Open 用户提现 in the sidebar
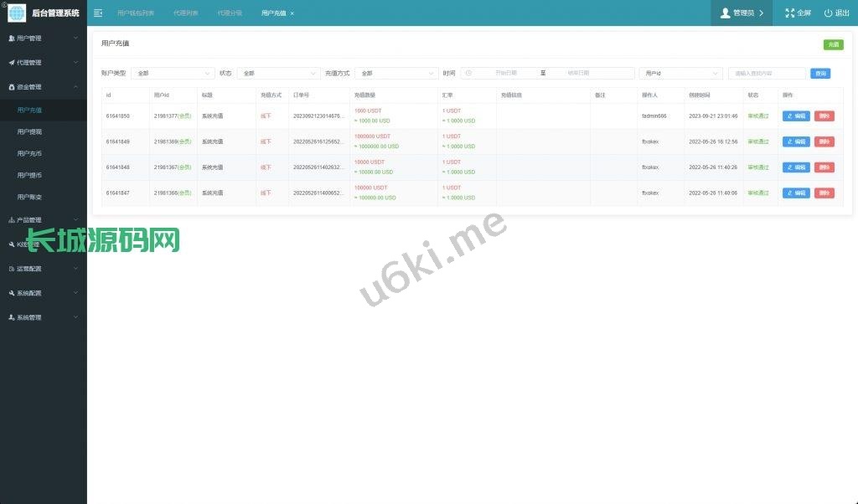 click(29, 132)
